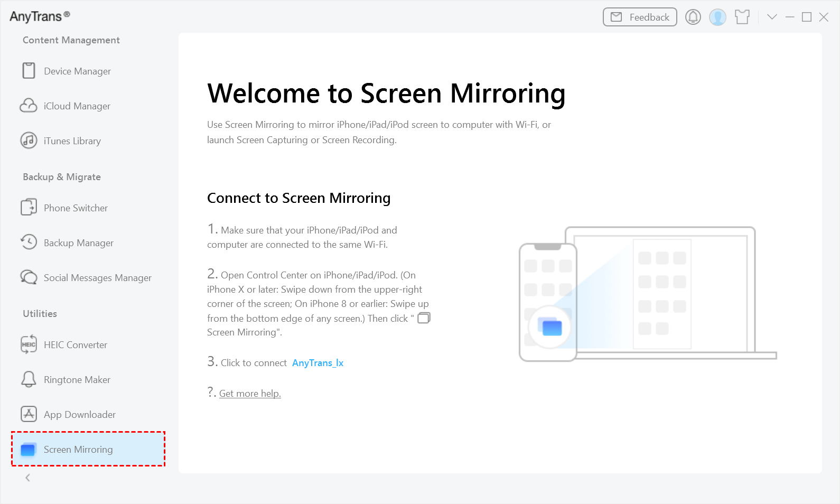Click the Social Messages Manager chat icon
The height and width of the screenshot is (504, 840).
pyautogui.click(x=29, y=277)
